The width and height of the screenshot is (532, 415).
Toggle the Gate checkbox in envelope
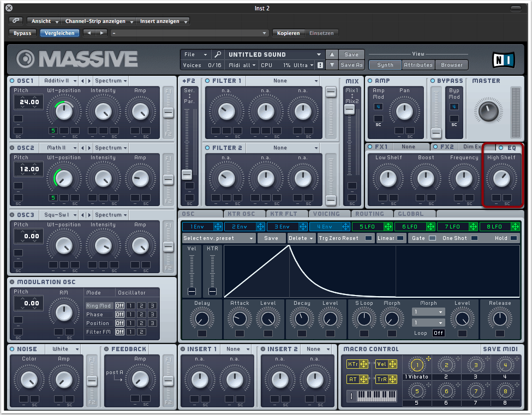coord(432,238)
